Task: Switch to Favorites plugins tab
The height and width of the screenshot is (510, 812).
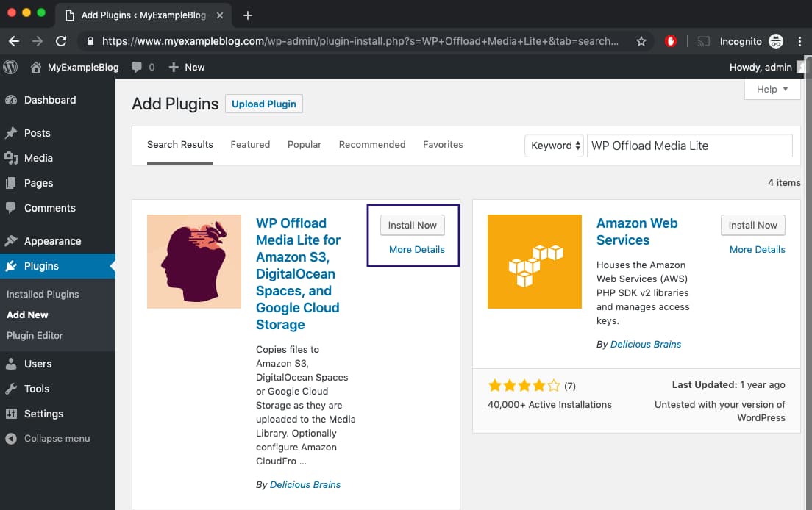Action: tap(443, 144)
